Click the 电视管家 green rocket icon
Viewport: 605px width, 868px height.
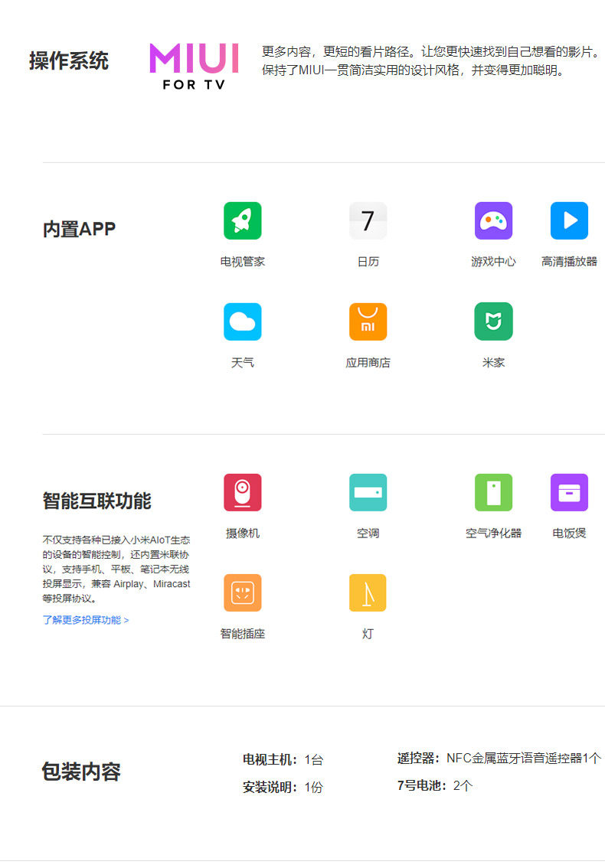point(242,221)
